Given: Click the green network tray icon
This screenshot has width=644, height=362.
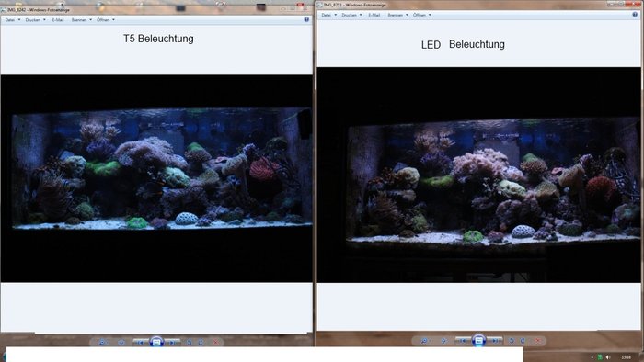Looking at the screenshot, I should pyautogui.click(x=600, y=357).
